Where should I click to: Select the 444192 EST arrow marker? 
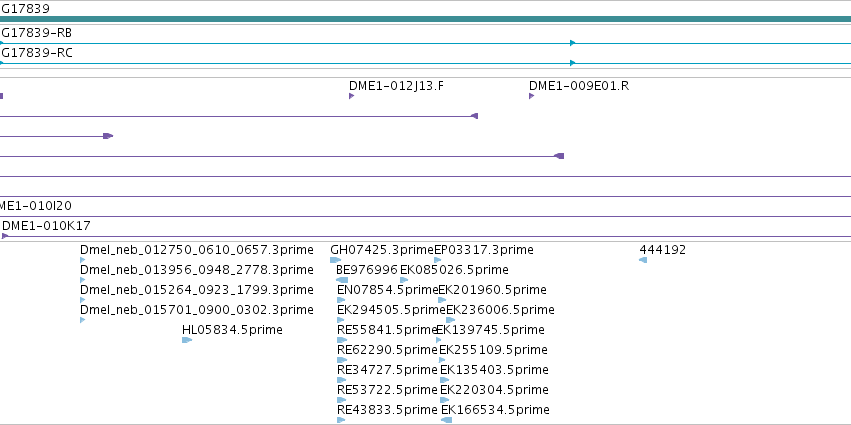[643, 260]
